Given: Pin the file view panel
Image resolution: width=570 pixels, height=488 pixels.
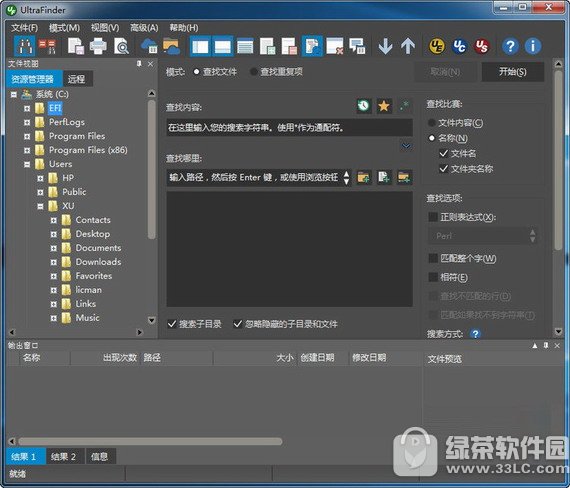Looking at the screenshot, I should pos(139,64).
